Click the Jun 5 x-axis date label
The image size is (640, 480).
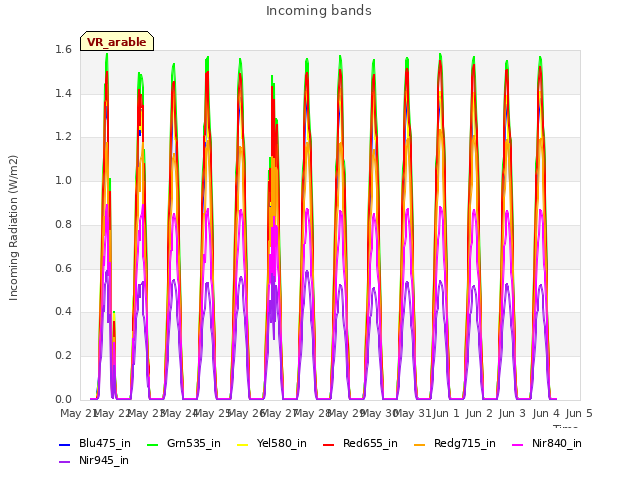tap(579, 413)
